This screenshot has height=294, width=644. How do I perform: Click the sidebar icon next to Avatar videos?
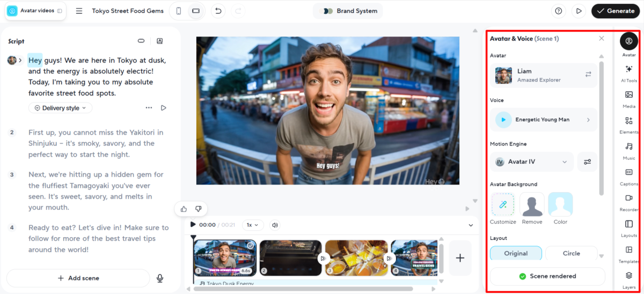pos(59,11)
